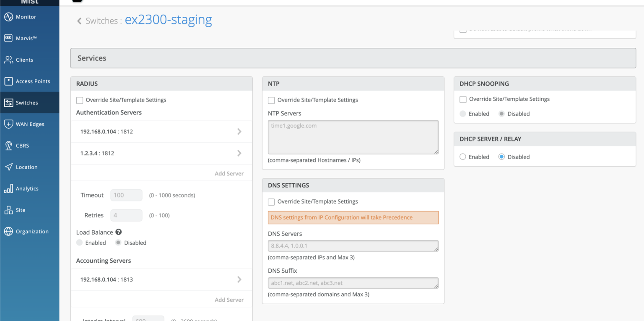Enable Override Site/Template Settings for RADIUS
Screen dimensions: 644x321
pos(79,100)
